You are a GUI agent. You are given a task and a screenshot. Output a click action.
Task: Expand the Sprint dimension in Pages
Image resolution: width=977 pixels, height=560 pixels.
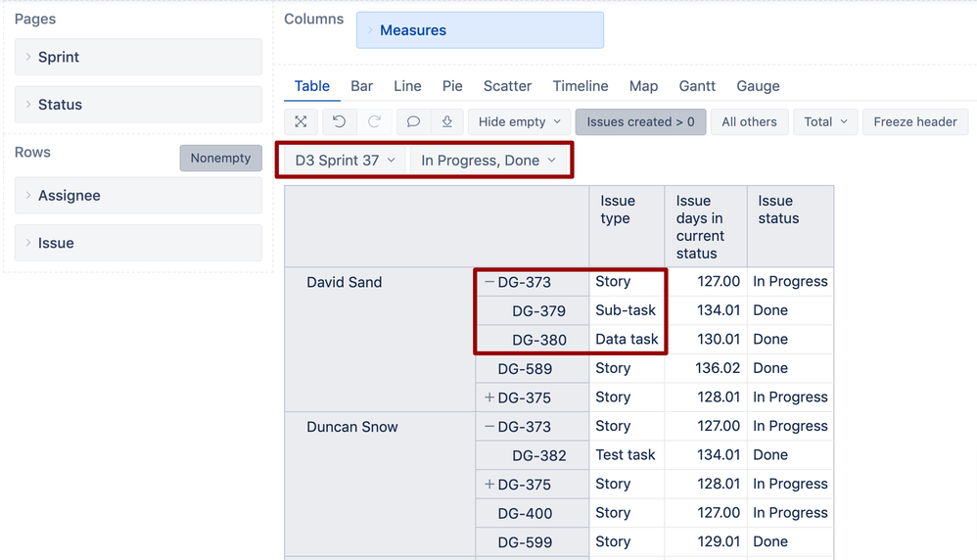pyautogui.click(x=28, y=57)
